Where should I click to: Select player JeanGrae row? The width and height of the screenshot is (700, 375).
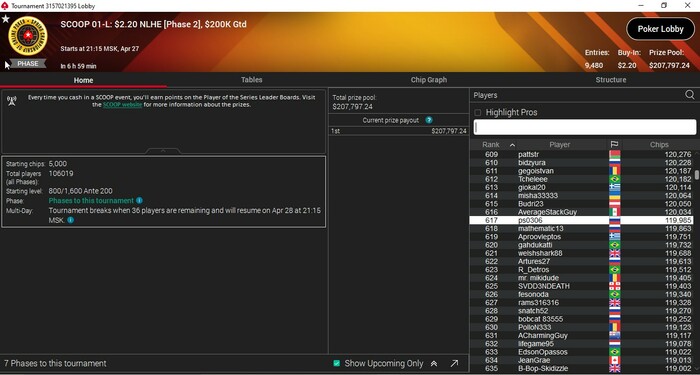581,360
